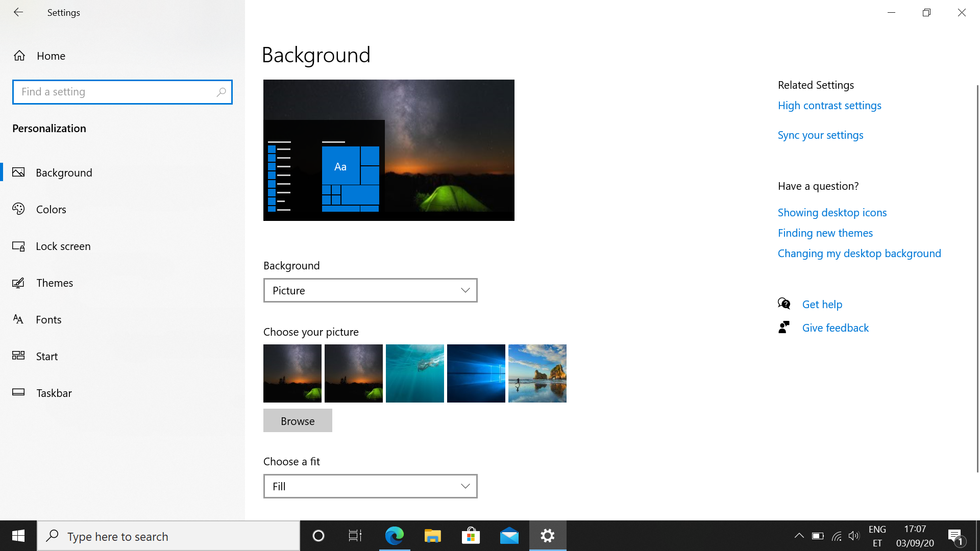Click the Browse button
980x551 pixels.
pos(298,421)
